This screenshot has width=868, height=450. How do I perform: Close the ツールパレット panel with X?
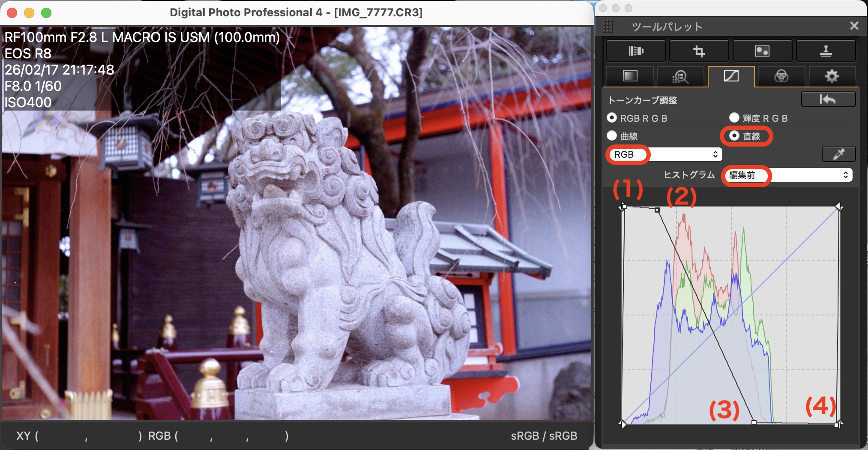click(854, 26)
